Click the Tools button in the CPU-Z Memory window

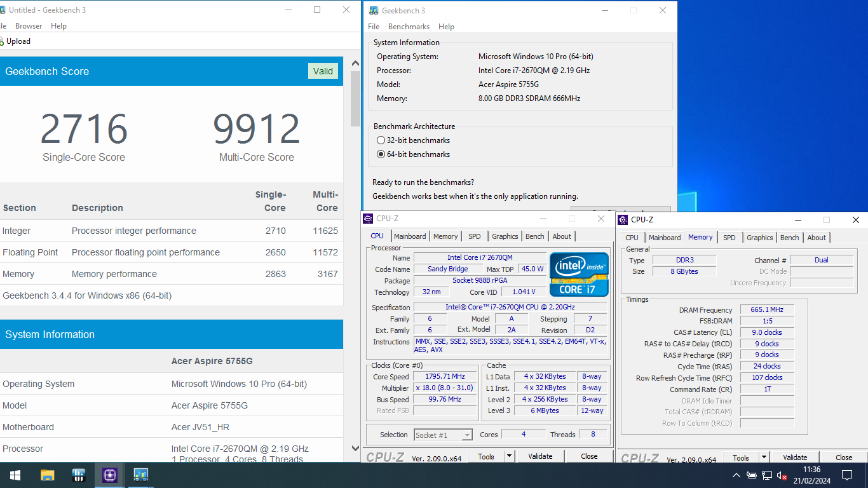pyautogui.click(x=741, y=457)
